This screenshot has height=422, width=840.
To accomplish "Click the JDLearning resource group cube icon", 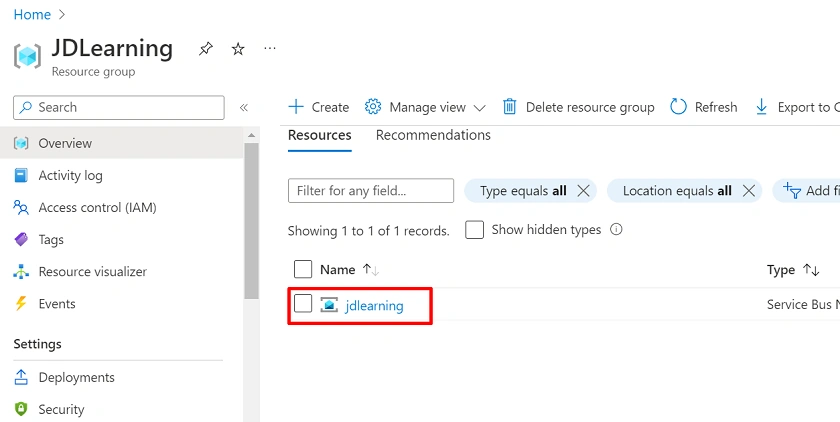I will pyautogui.click(x=27, y=56).
